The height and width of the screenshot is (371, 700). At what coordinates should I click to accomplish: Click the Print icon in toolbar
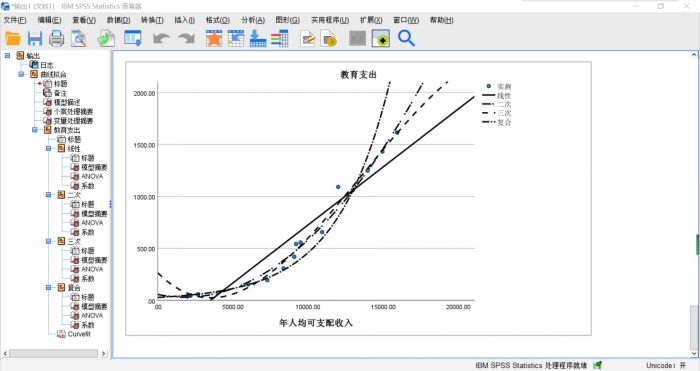point(56,39)
